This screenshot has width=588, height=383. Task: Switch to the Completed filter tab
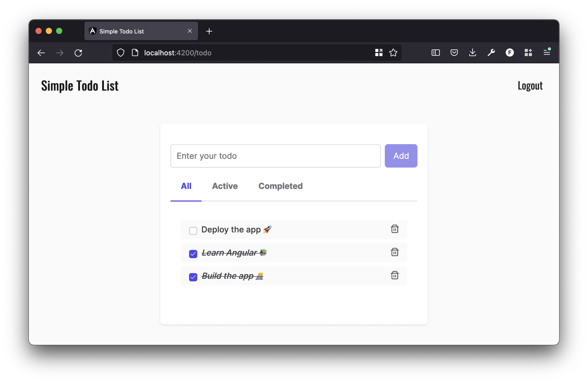click(x=280, y=186)
